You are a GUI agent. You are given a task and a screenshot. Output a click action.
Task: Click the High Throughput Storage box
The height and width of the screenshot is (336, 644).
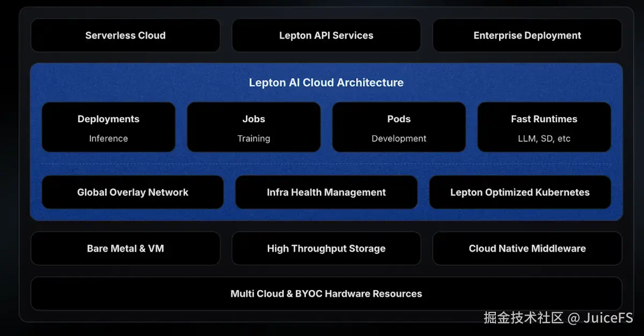pos(326,249)
